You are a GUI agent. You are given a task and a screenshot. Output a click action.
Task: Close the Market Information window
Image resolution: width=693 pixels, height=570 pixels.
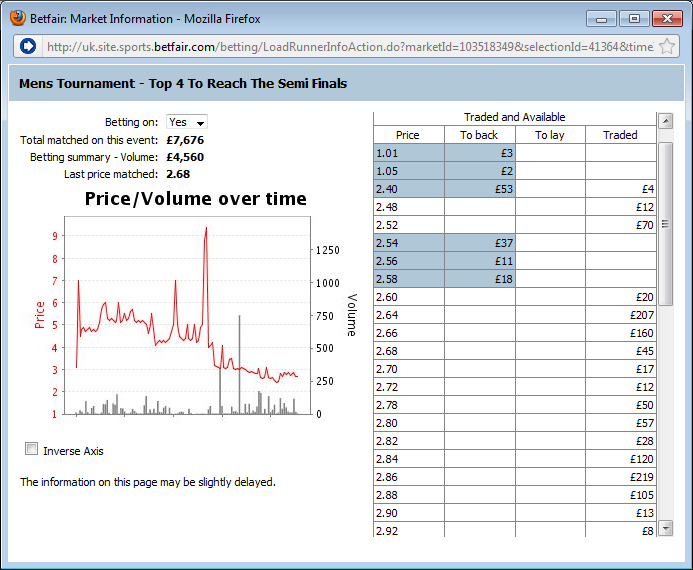coord(667,19)
